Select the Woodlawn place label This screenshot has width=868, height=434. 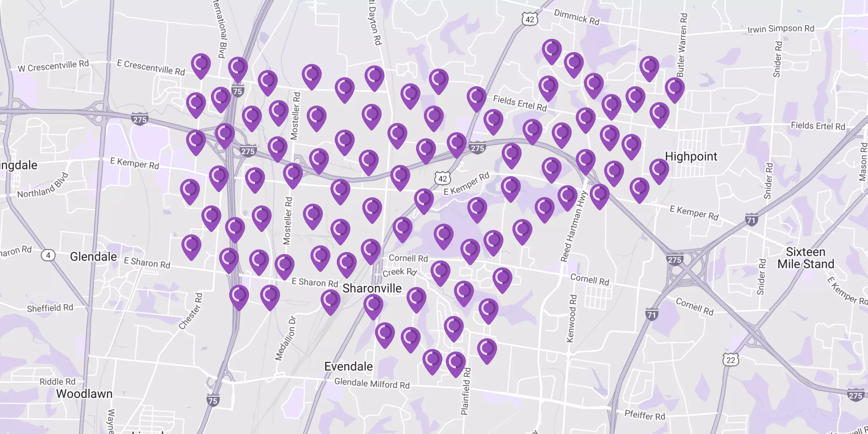84,393
